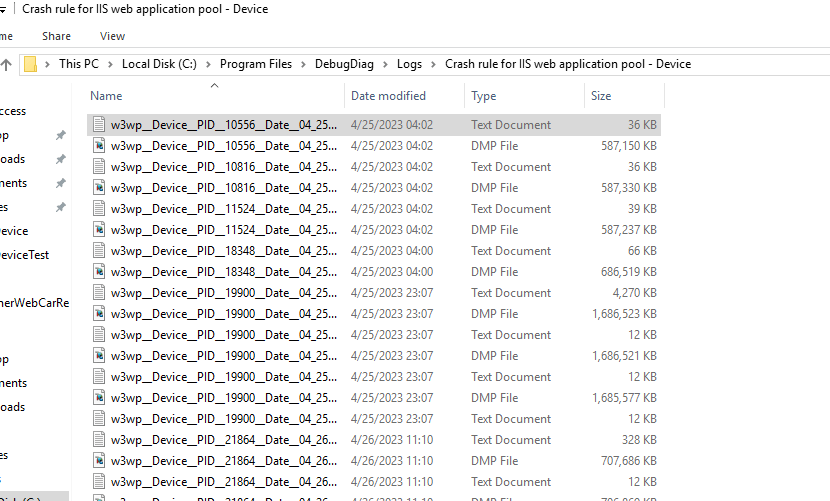Expand chevron after This PC in breadcrumb
This screenshot has height=501, width=830.
tap(110, 64)
